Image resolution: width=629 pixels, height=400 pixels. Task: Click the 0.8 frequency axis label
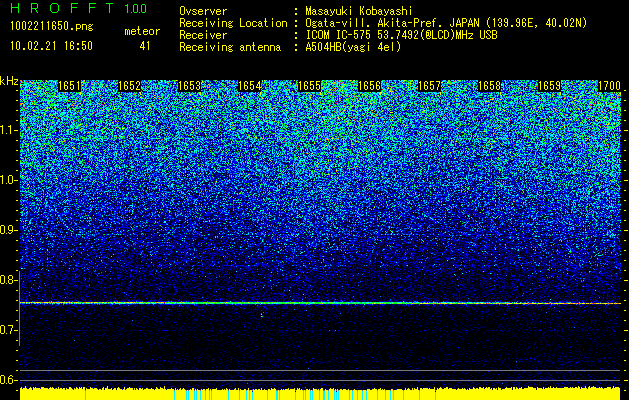(9, 280)
